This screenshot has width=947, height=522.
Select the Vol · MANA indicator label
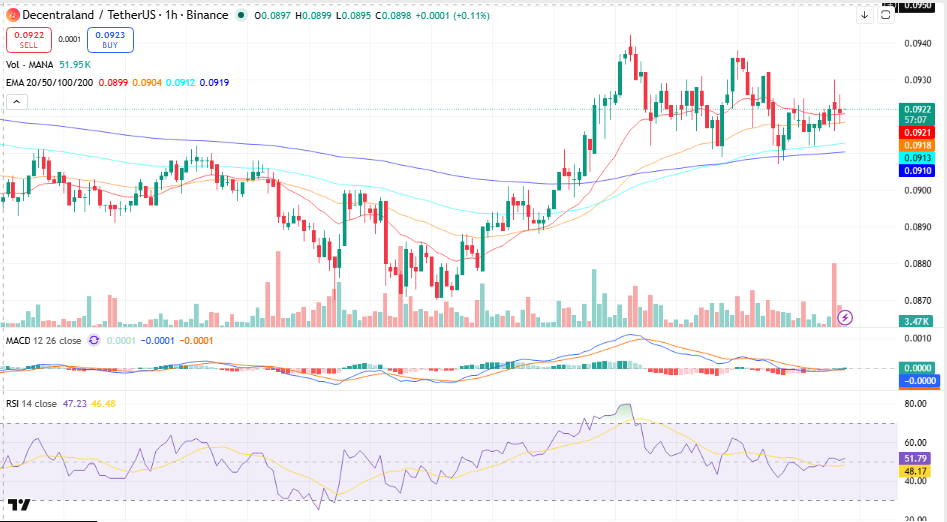[x=30, y=65]
